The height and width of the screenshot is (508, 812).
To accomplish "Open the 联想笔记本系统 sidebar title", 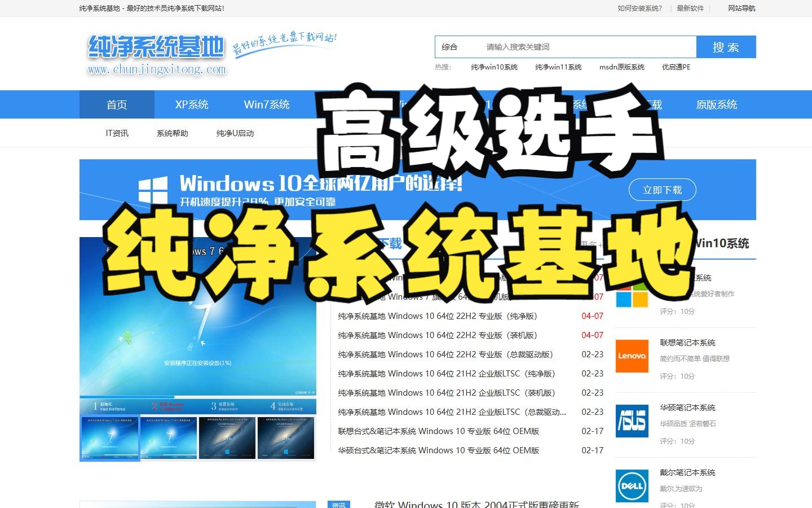I will click(687, 343).
